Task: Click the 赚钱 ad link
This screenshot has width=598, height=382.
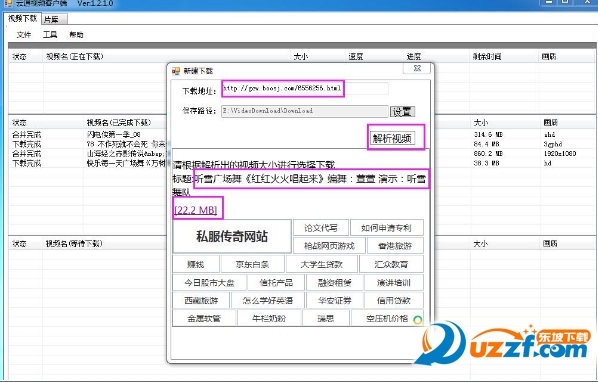Action: click(x=196, y=264)
